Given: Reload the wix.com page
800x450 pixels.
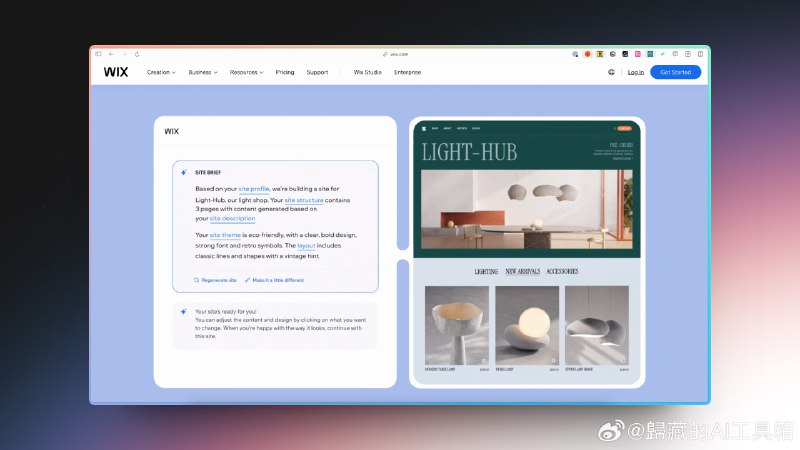Looking at the screenshot, I should point(137,54).
